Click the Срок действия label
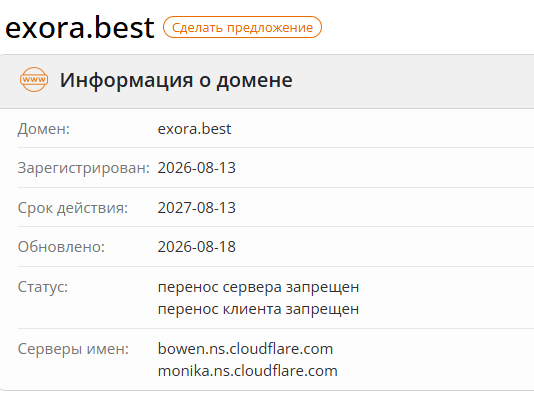This screenshot has width=534, height=402. click(x=73, y=208)
